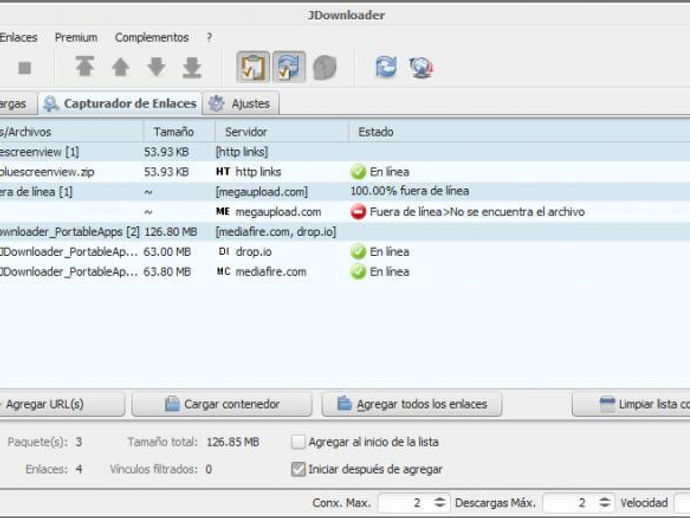Select the bluescreenview [1] package row
This screenshot has height=518, width=690.
tap(345, 152)
